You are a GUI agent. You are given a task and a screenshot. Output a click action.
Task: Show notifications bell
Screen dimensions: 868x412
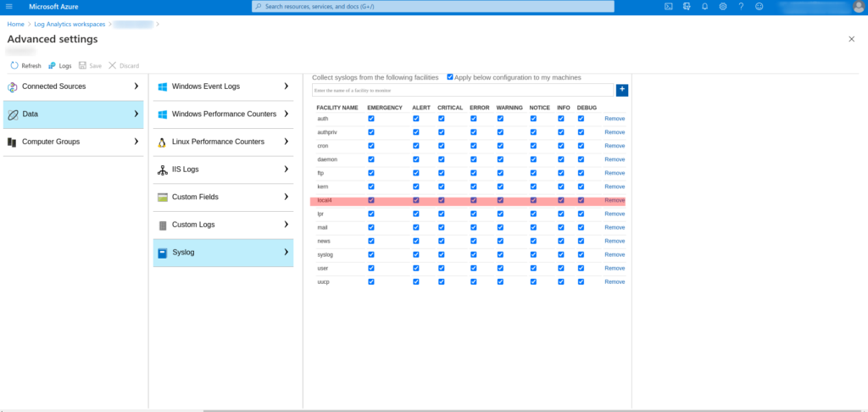coord(704,7)
